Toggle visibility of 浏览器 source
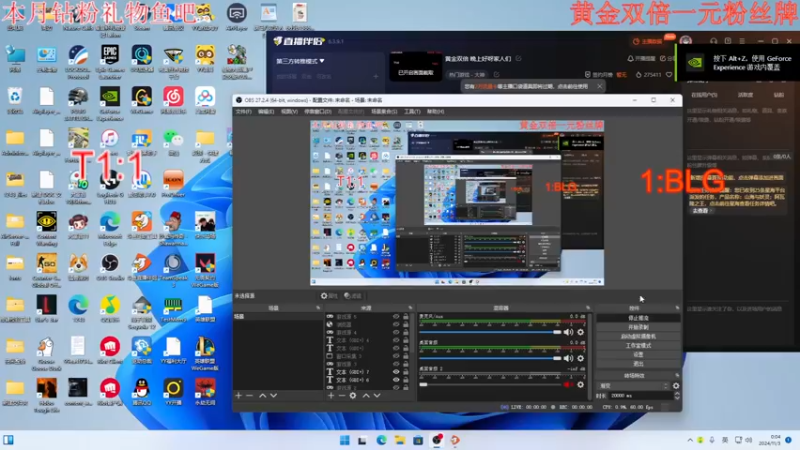Image resolution: width=800 pixels, height=450 pixels. coord(396,324)
